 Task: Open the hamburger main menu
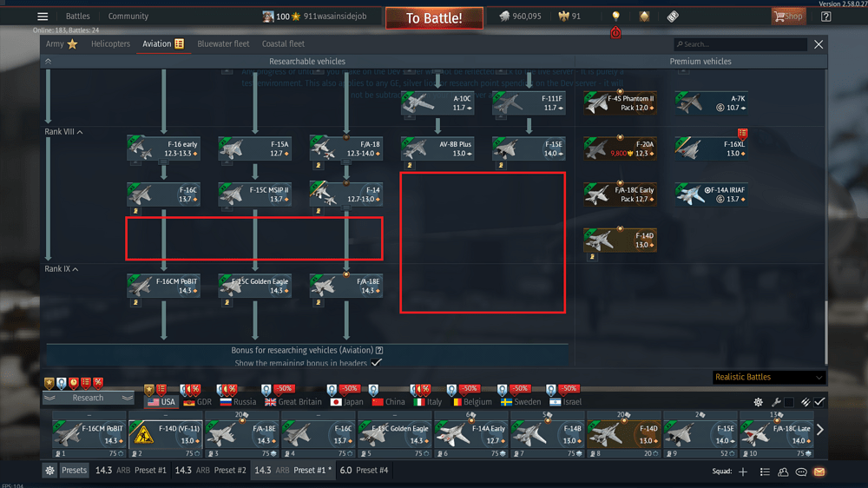[x=43, y=16]
